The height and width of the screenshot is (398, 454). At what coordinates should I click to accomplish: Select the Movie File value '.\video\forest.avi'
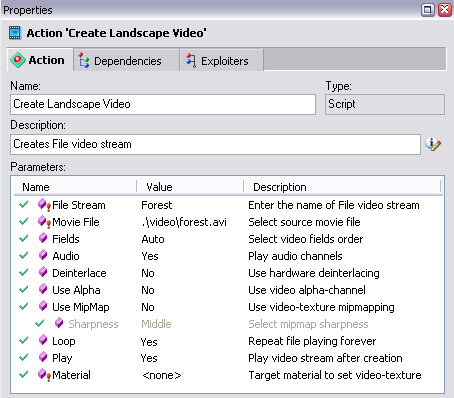184,222
